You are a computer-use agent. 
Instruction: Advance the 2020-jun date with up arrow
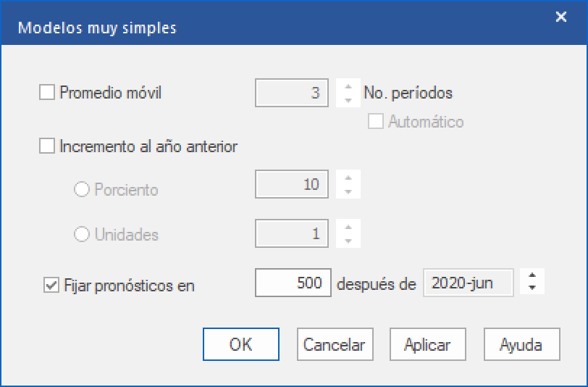pos(532,276)
